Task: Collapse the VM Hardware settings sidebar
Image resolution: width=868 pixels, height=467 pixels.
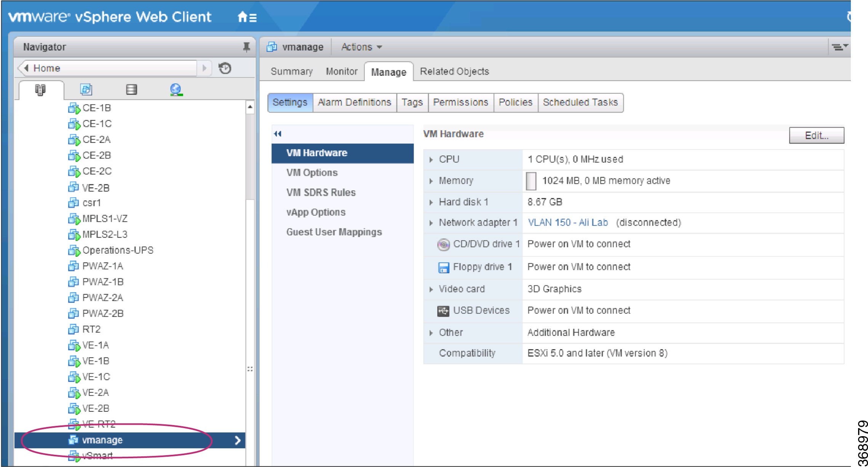Action: 277,134
